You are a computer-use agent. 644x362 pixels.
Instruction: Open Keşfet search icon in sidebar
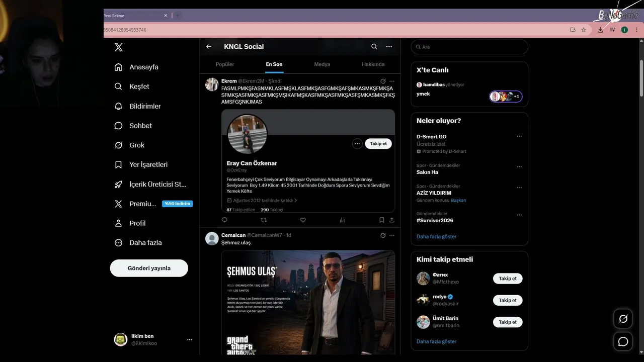point(119,86)
